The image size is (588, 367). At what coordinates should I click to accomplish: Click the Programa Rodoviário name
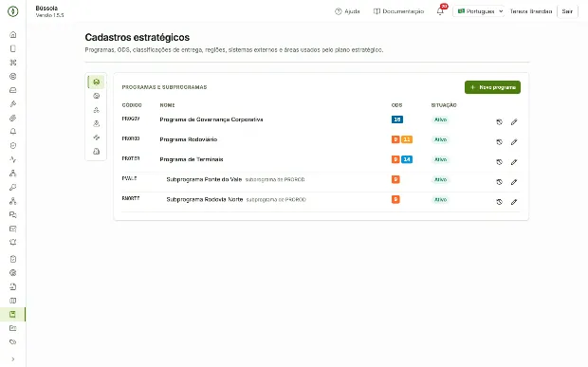(188, 139)
